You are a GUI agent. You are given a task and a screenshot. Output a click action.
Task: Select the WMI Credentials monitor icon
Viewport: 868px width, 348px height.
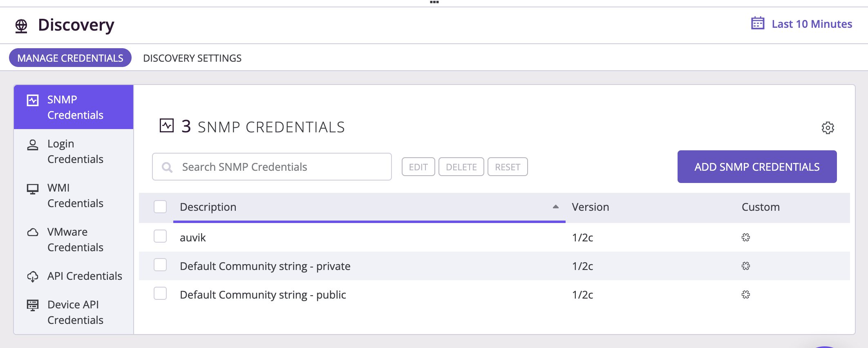[33, 189]
